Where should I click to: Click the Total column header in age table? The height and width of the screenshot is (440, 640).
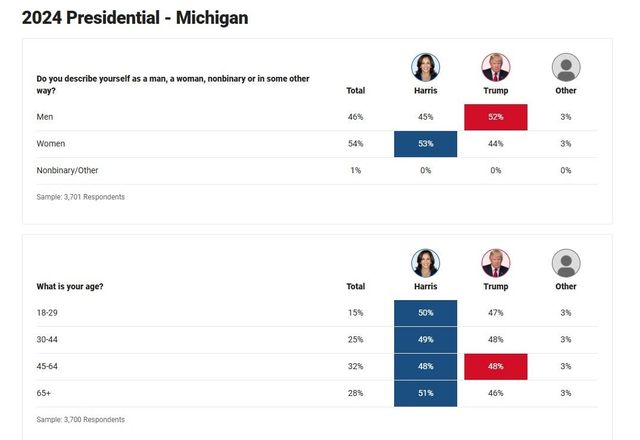pyautogui.click(x=355, y=286)
